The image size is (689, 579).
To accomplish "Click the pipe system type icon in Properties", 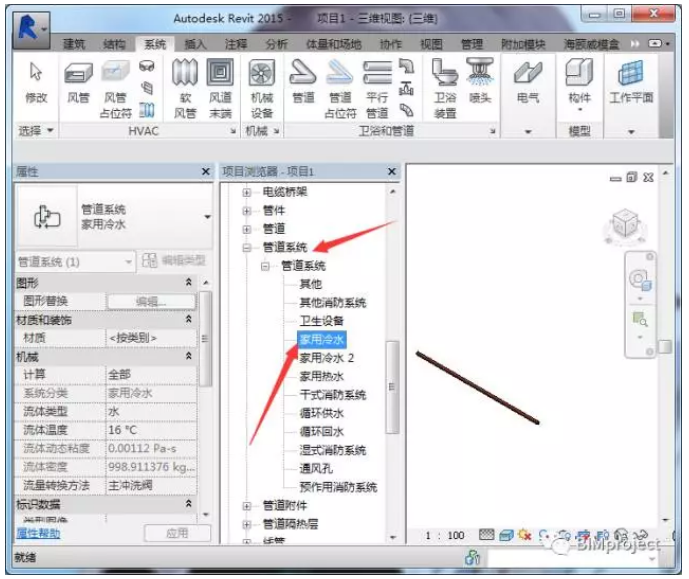I will click(x=46, y=217).
